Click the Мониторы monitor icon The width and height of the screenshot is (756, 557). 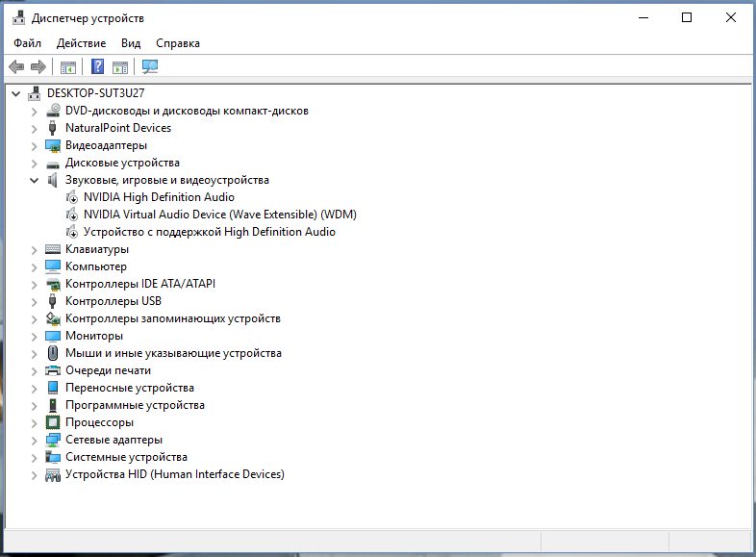(x=53, y=336)
